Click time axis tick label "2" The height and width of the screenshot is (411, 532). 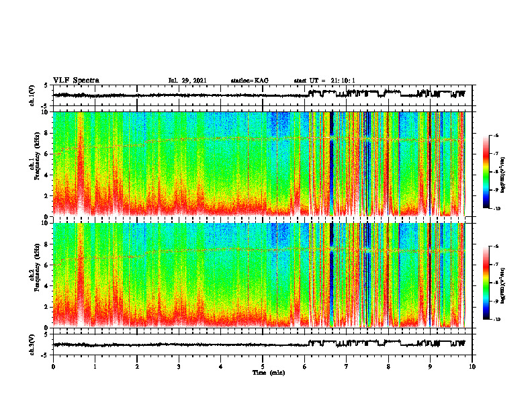point(137,366)
